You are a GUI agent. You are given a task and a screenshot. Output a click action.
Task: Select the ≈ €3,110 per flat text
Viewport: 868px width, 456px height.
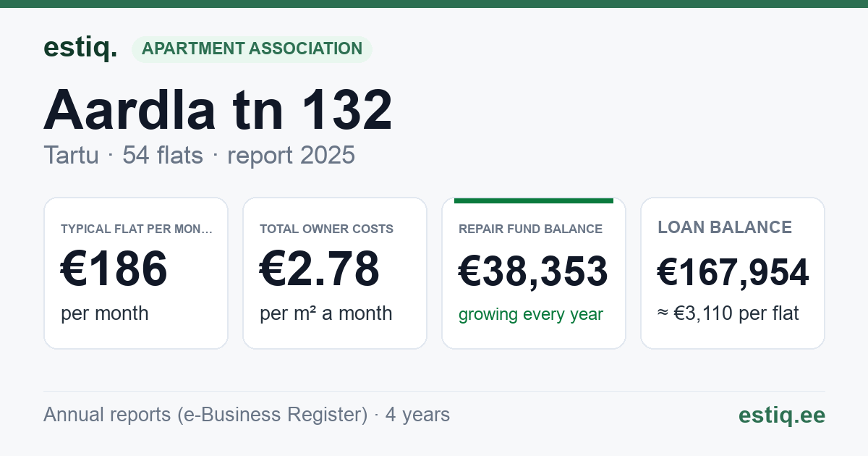(728, 313)
